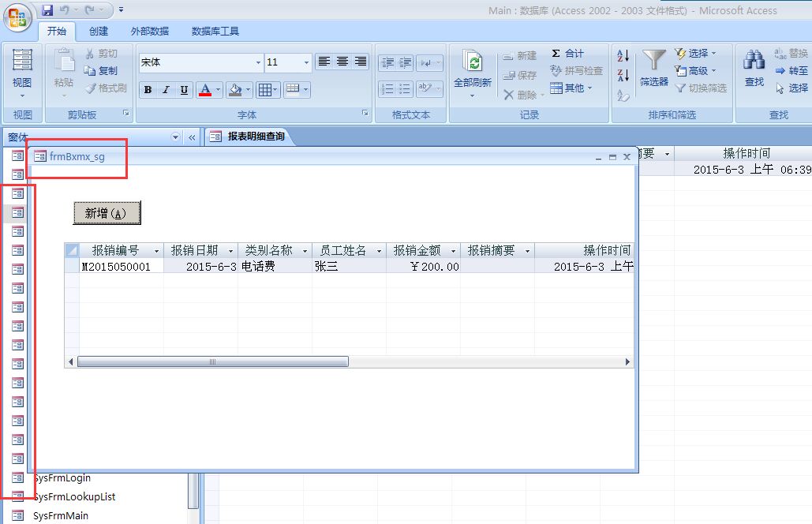This screenshot has width=812, height=524.
Task: Toggle underline formatting
Action: pos(184,90)
